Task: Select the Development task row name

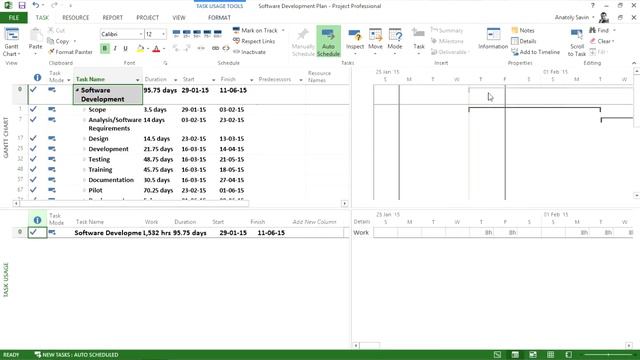Action: [108, 149]
